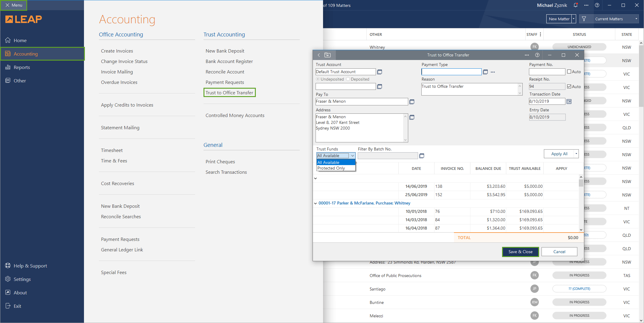Screen dimensions: 644x323
Task: Open Search Transactions
Action: (226, 172)
